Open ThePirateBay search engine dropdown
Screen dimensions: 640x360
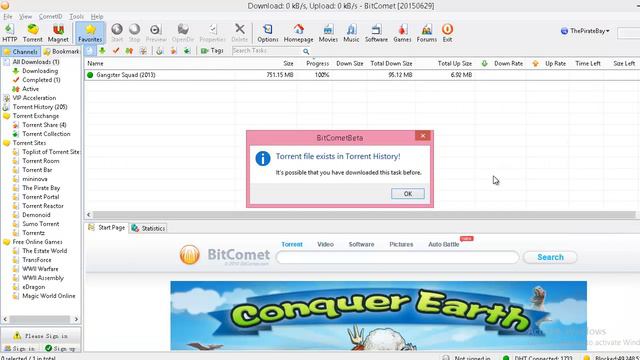tap(585, 31)
